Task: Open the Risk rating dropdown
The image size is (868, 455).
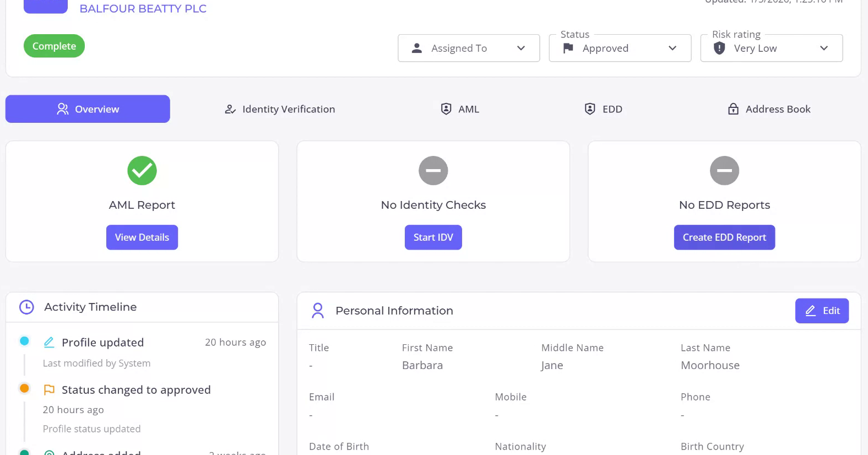Action: (771, 48)
